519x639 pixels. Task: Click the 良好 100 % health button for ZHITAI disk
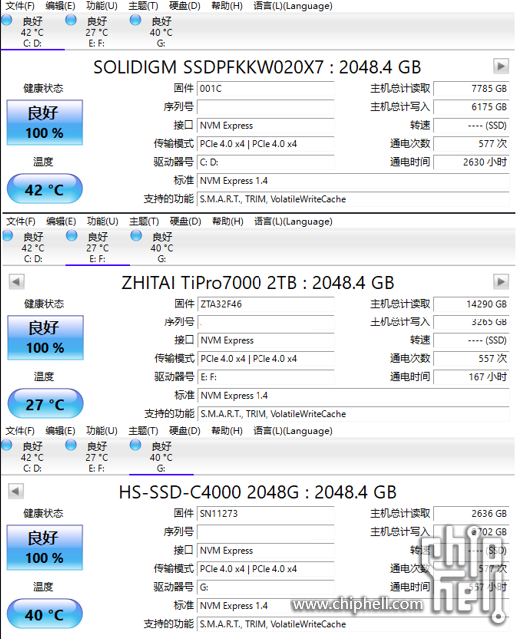point(45,338)
